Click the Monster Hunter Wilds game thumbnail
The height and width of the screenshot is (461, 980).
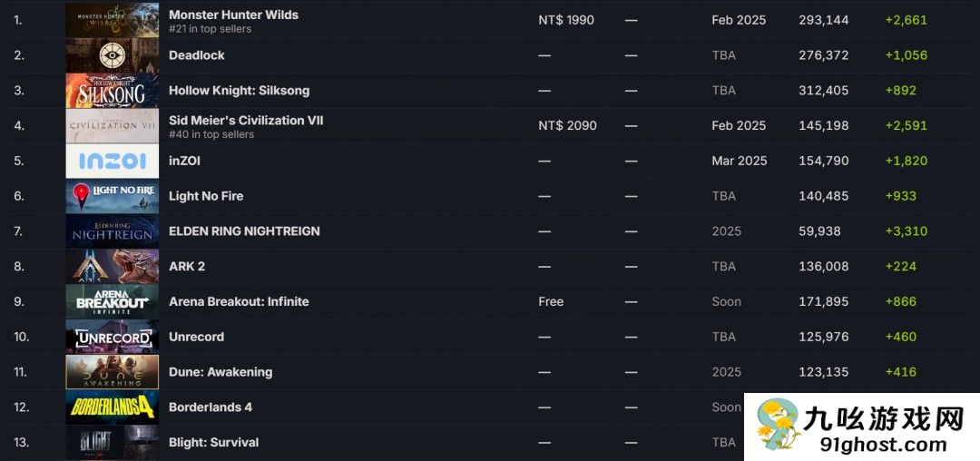pos(112,20)
